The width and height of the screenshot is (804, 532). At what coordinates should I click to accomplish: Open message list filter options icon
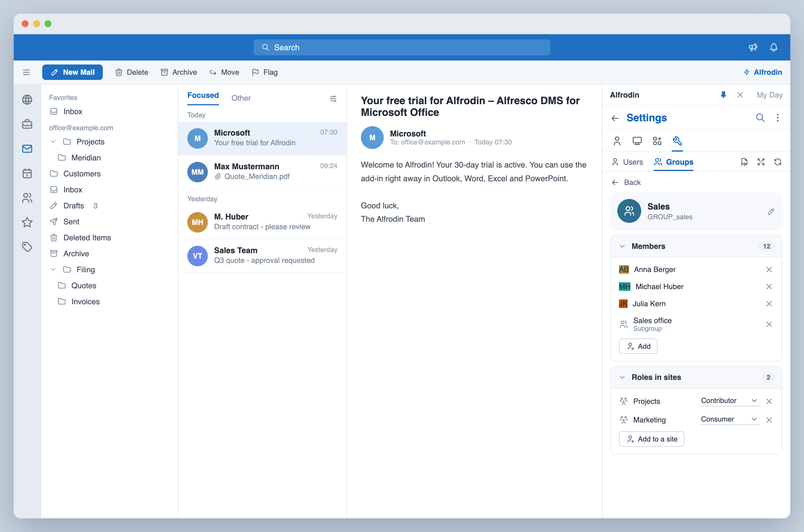coord(333,98)
